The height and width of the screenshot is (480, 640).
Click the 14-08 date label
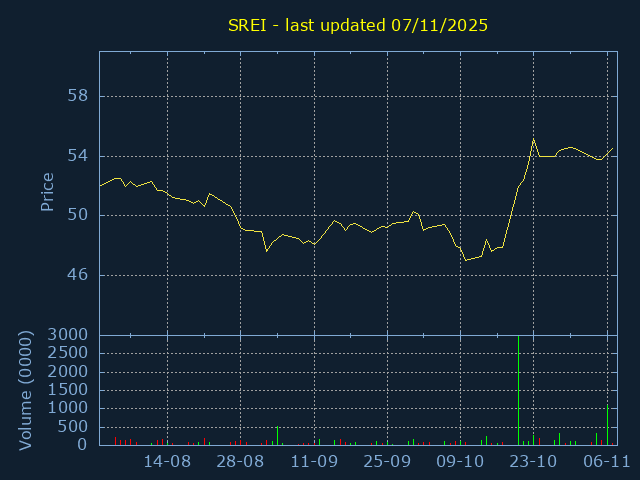[x=167, y=462]
